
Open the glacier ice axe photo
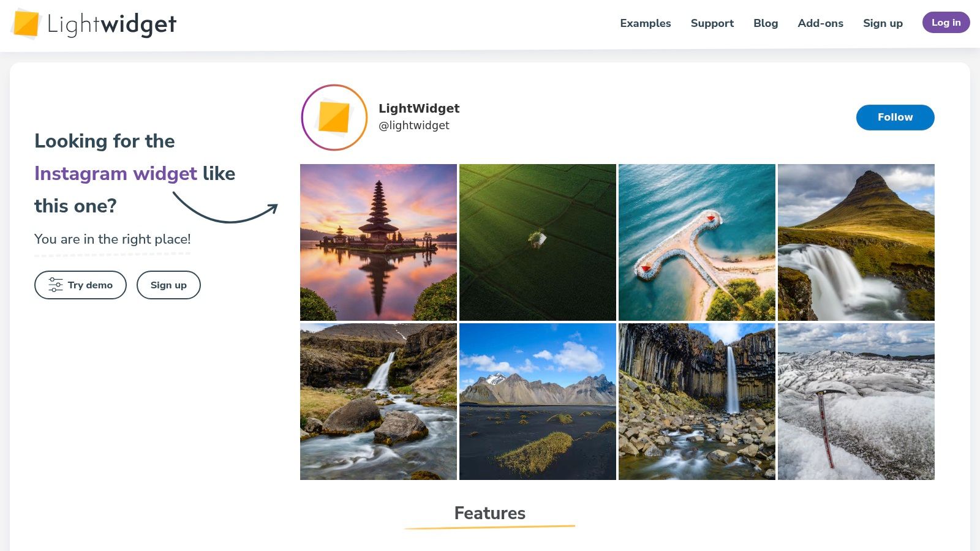(x=856, y=402)
